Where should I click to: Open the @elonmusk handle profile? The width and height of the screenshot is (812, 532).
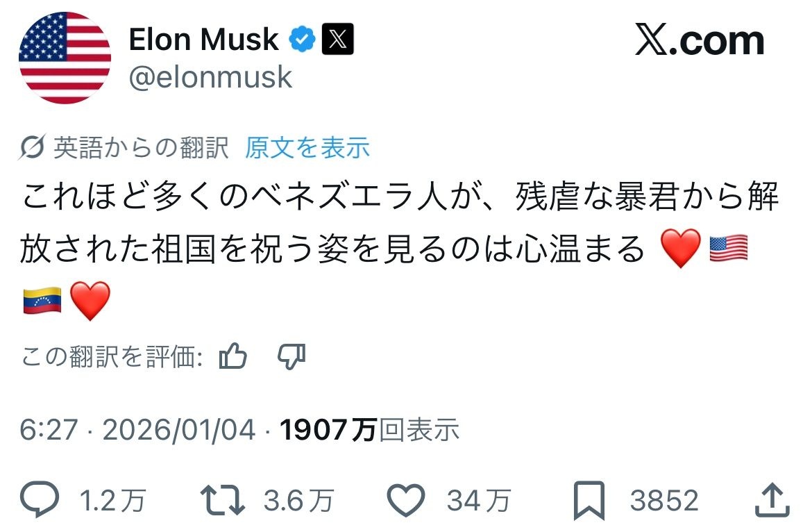click(210, 77)
